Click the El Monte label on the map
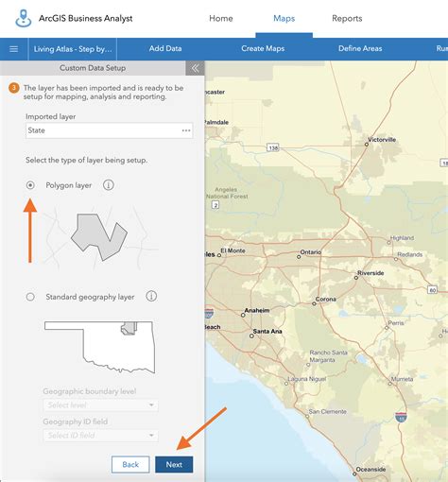 [x=233, y=250]
